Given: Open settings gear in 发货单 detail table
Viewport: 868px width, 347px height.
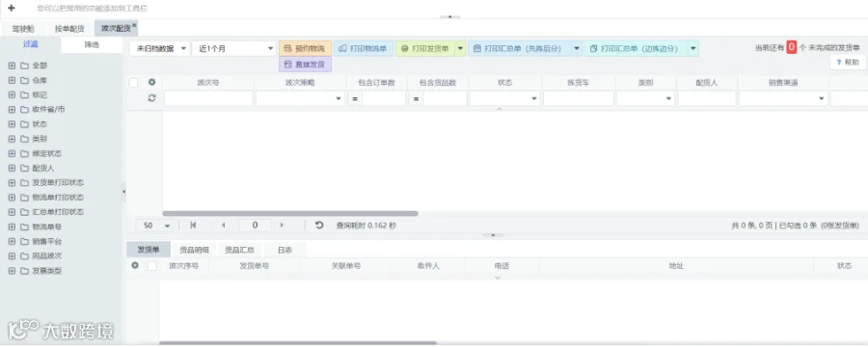Looking at the screenshot, I should pyautogui.click(x=134, y=266).
